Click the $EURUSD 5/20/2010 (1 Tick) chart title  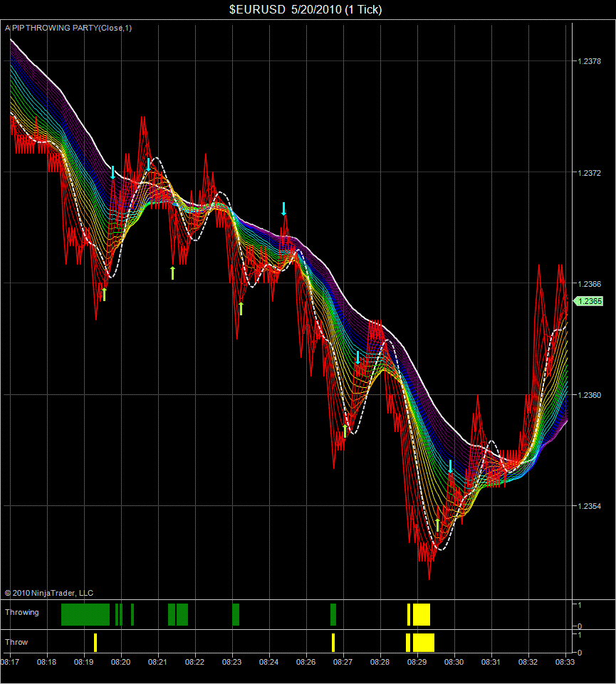click(x=306, y=9)
